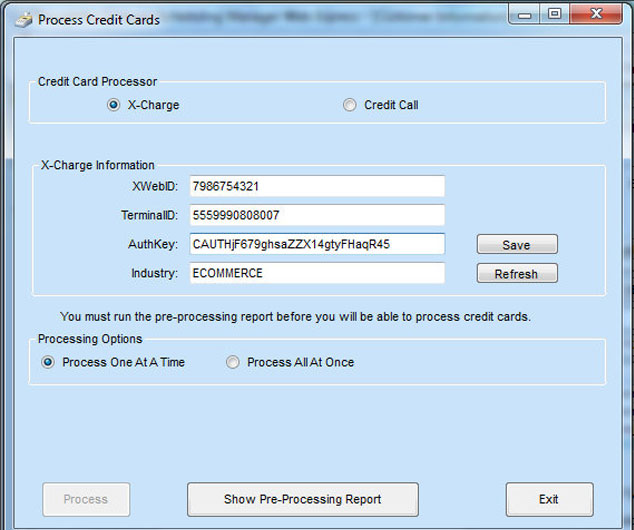Click the Process Credit Cards window icon

[x=22, y=19]
